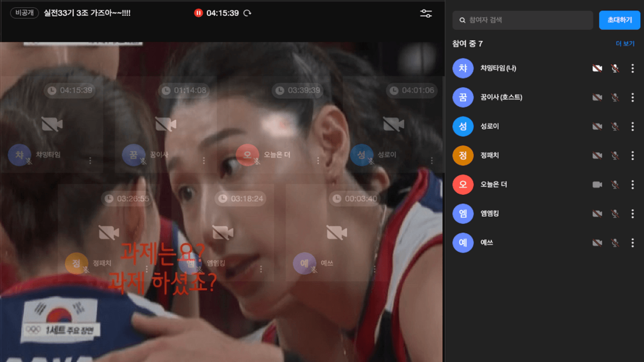The height and width of the screenshot is (362, 644).
Task: Click the camera-off icon for 예쓰
Action: 597,243
